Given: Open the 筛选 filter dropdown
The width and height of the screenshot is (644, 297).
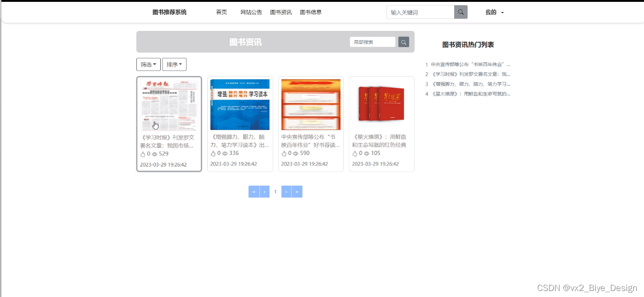Looking at the screenshot, I should (x=148, y=65).
